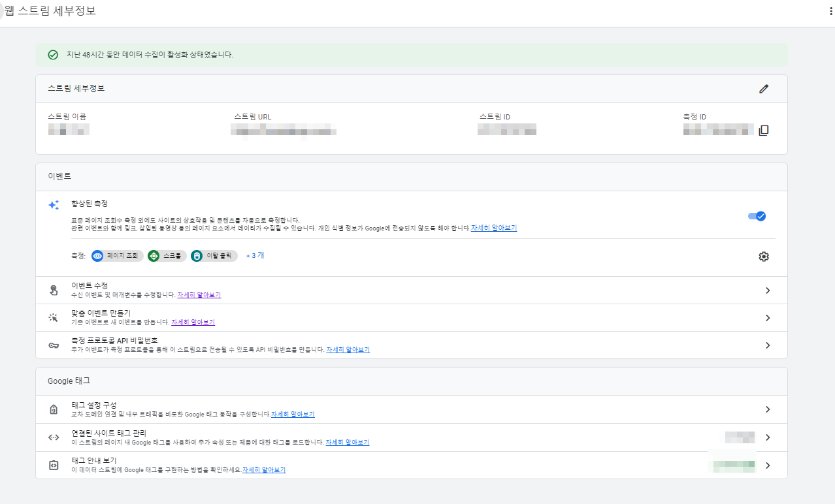Open the 이벤트 수정 row
Image resolution: width=835 pixels, height=504 pixels.
coord(412,291)
